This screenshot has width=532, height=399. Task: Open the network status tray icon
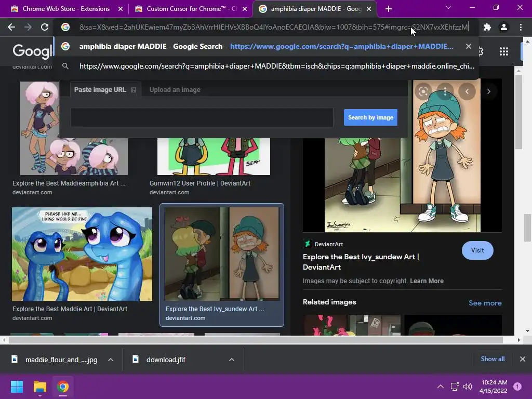tap(455, 387)
